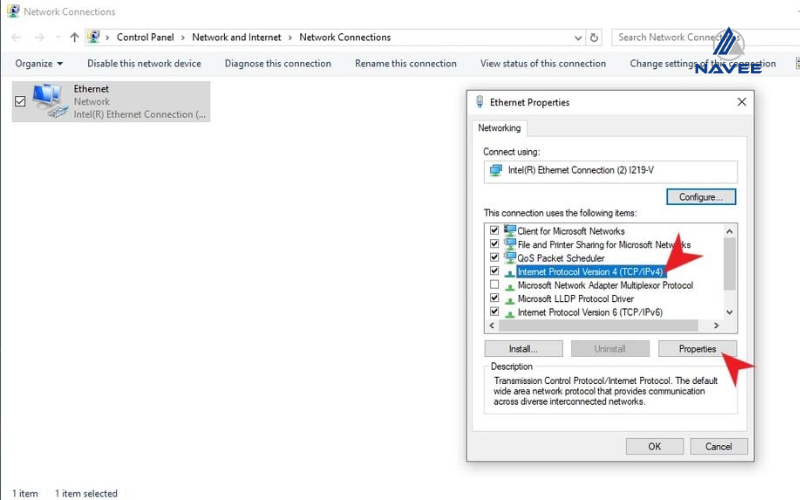Click the horizontal scrollbar thumb in items list
The width and height of the screenshot is (800, 500).
coord(598,326)
